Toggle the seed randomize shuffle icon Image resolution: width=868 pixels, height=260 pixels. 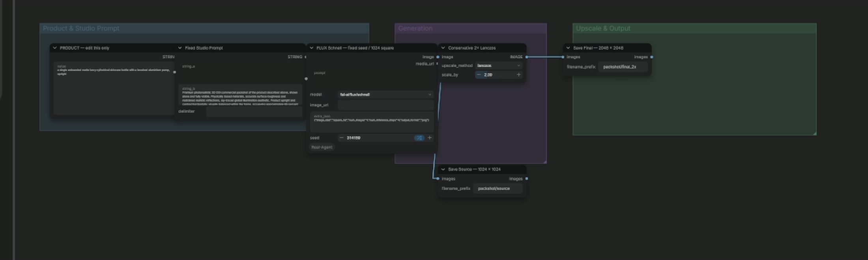point(419,138)
